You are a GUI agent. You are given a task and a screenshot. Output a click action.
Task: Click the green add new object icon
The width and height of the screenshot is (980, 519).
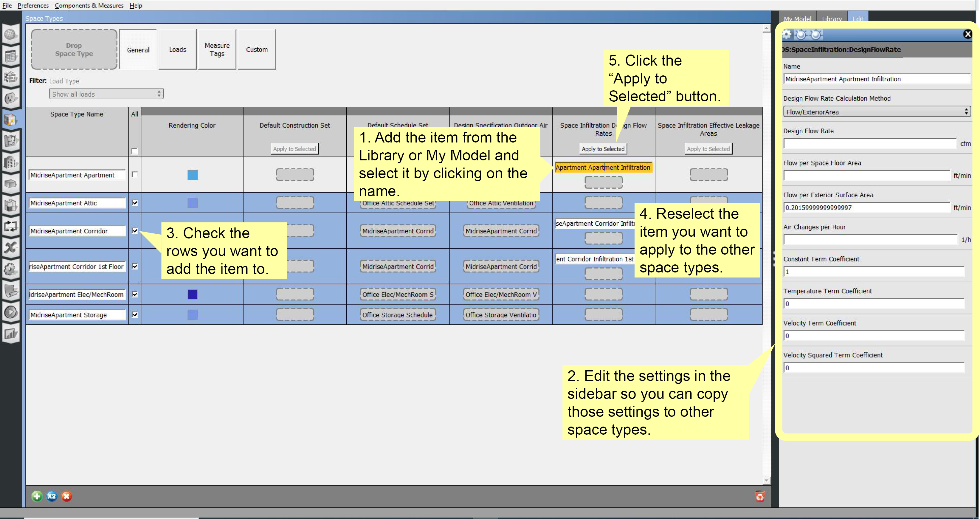pos(37,496)
